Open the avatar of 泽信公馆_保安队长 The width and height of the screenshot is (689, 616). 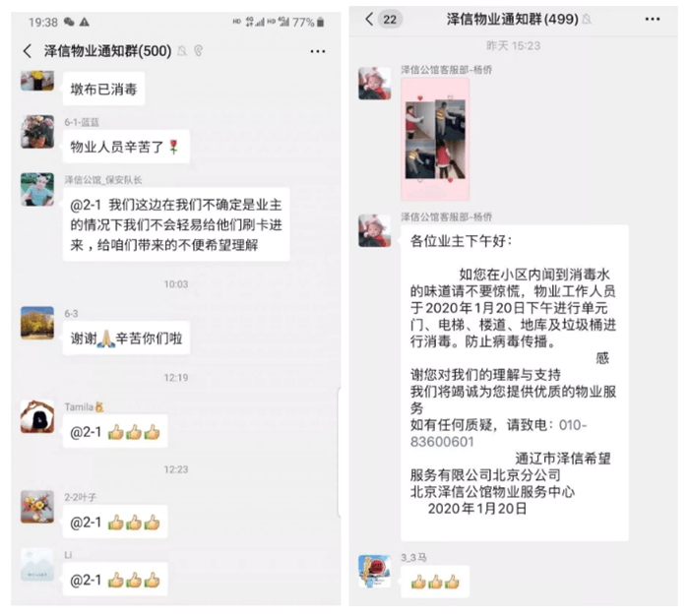pos(37,189)
